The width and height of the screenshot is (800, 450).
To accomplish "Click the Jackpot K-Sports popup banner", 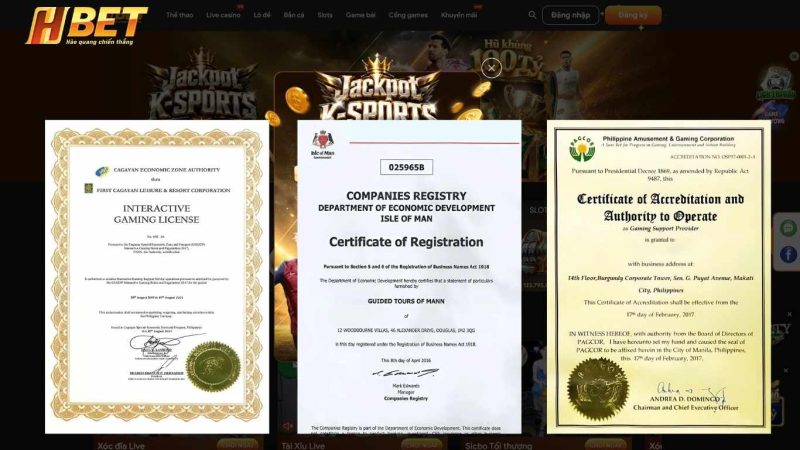I will pos(378,94).
